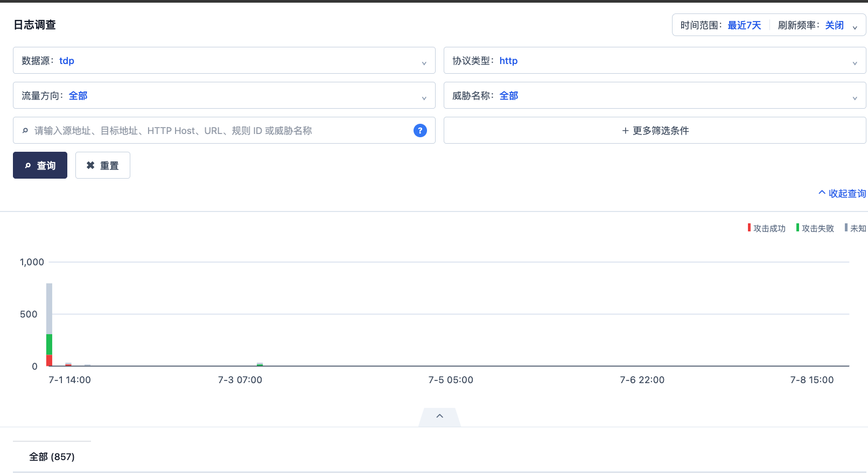868x473 pixels.
Task: Click the green segment of the tallest bar
Action: tap(49, 344)
